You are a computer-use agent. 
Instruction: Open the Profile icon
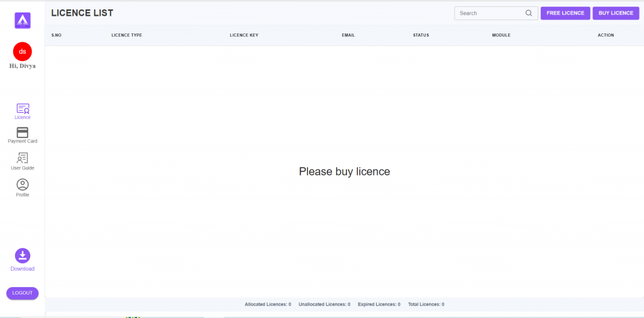pyautogui.click(x=23, y=185)
